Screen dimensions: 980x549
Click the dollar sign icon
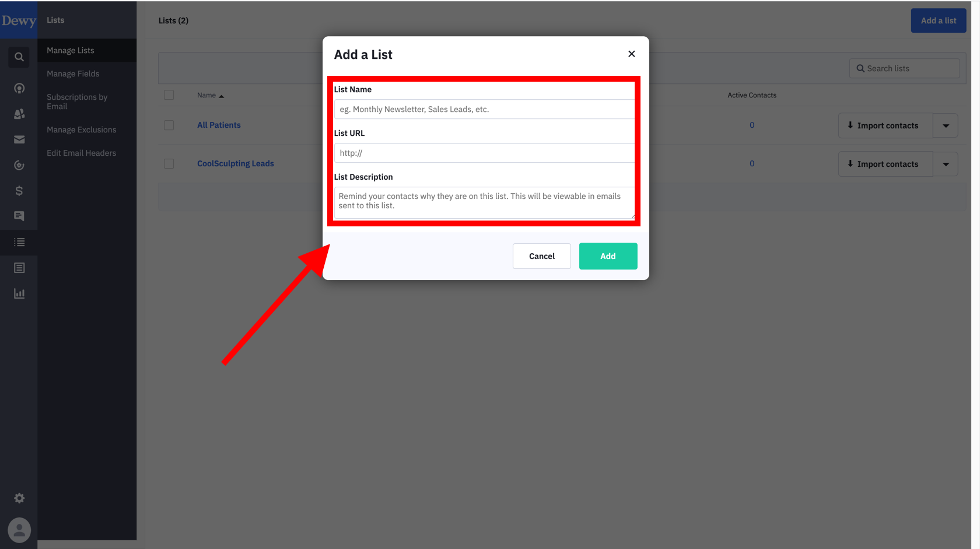(x=19, y=191)
